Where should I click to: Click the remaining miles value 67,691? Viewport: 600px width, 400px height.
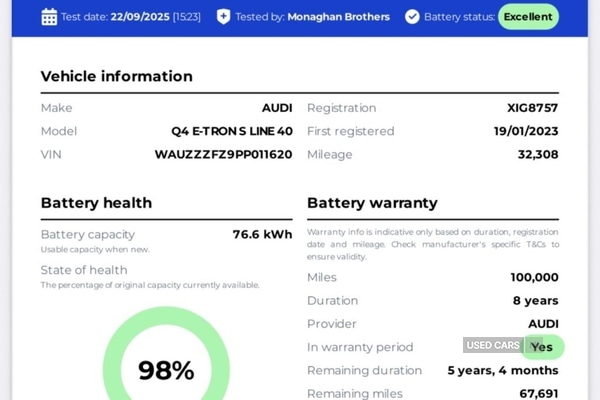pyautogui.click(x=539, y=394)
